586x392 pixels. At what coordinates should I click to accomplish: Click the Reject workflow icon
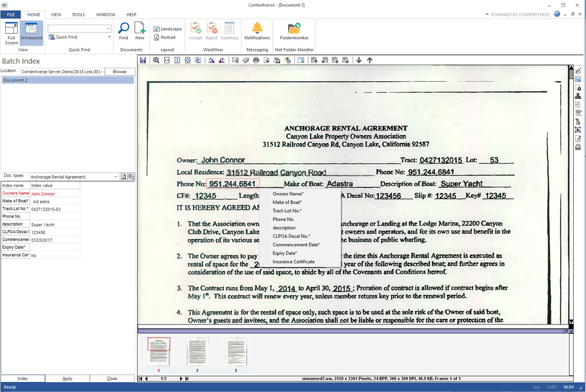[212, 31]
